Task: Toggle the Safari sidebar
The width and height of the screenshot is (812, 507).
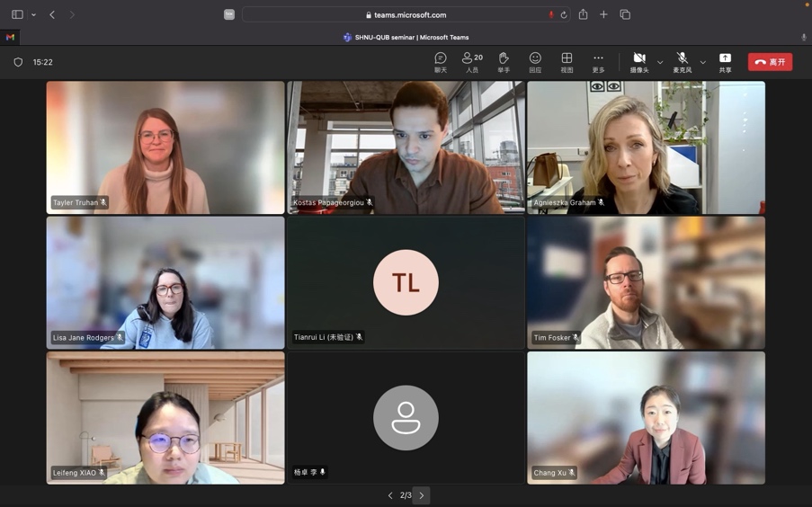Action: (x=17, y=14)
